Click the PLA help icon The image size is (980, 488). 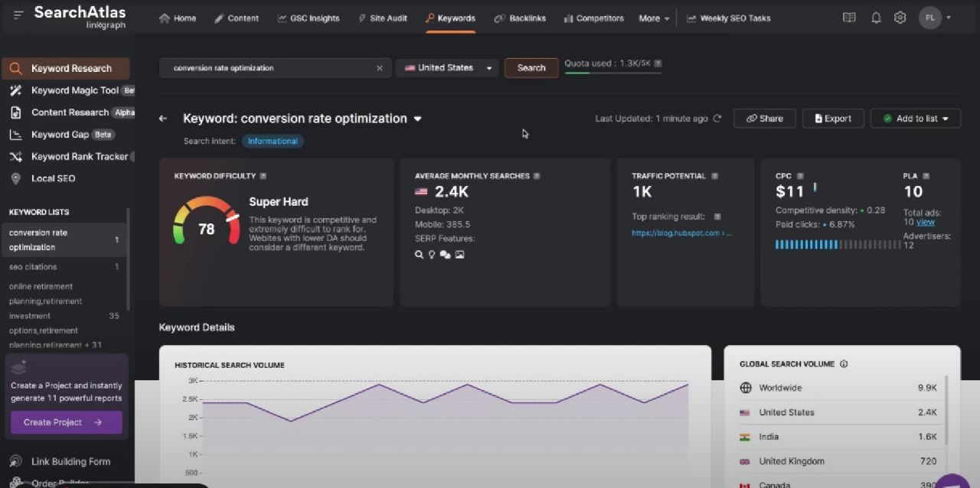926,176
